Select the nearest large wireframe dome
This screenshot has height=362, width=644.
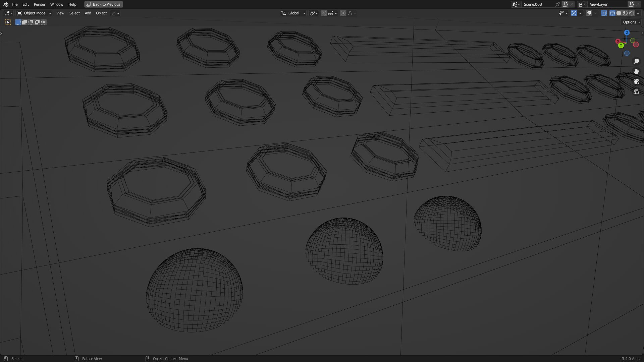pos(194,290)
